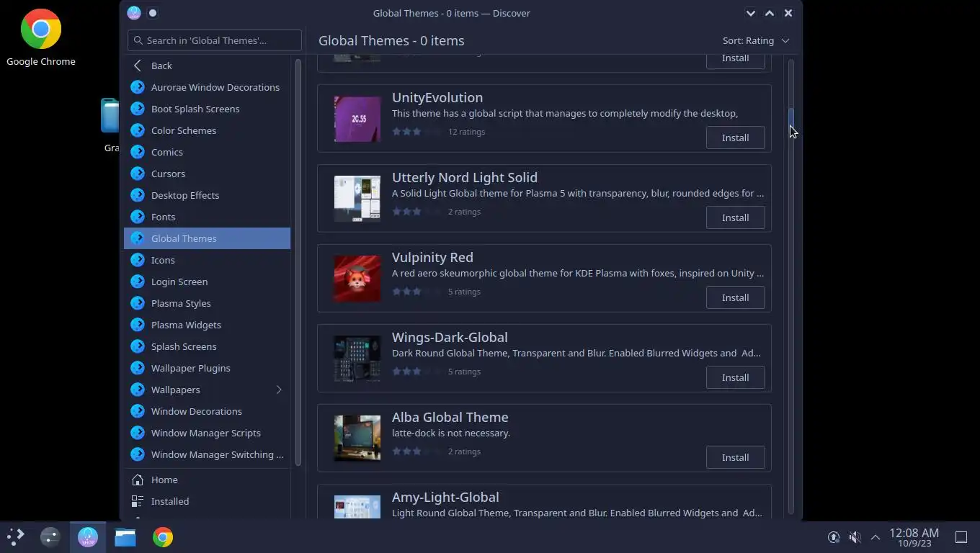Click the Window Manager Scripts category icon

click(138, 433)
